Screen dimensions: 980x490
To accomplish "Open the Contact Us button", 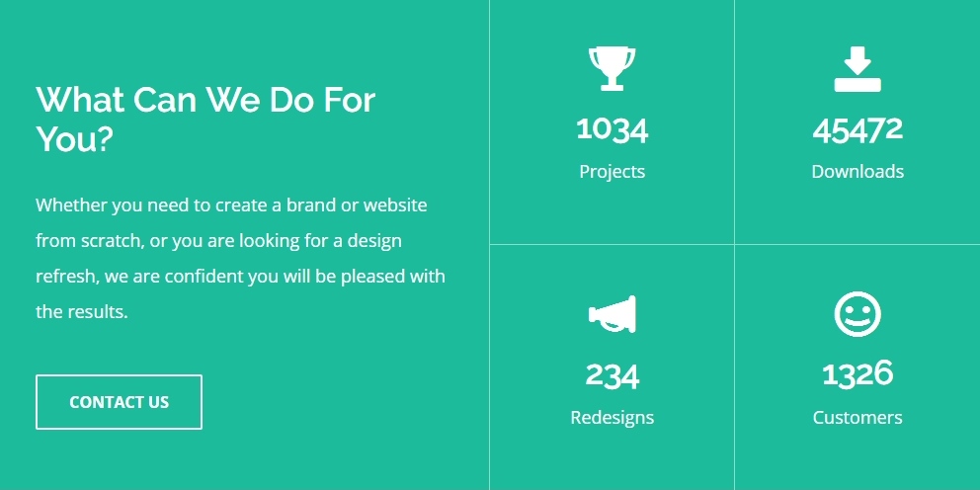I will [119, 402].
